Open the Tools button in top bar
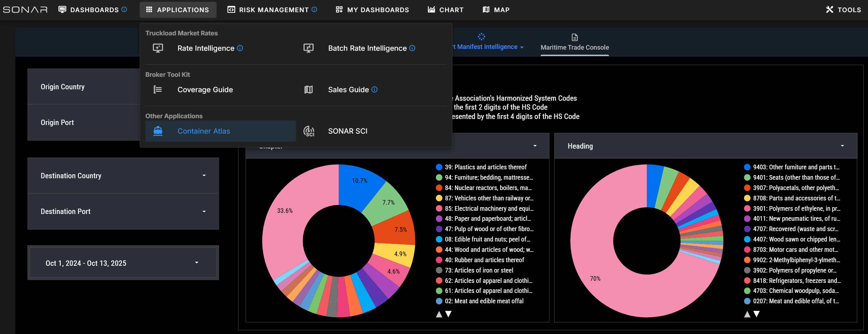The width and height of the screenshot is (868, 334). [843, 10]
